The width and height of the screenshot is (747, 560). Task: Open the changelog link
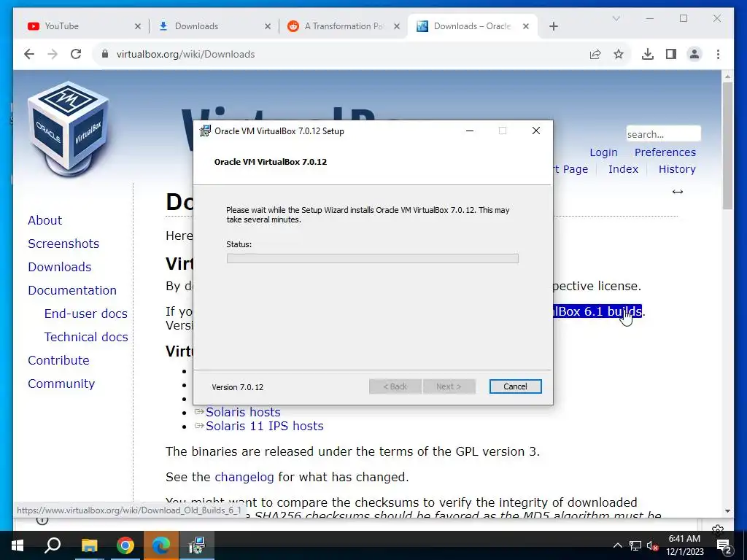click(x=244, y=477)
